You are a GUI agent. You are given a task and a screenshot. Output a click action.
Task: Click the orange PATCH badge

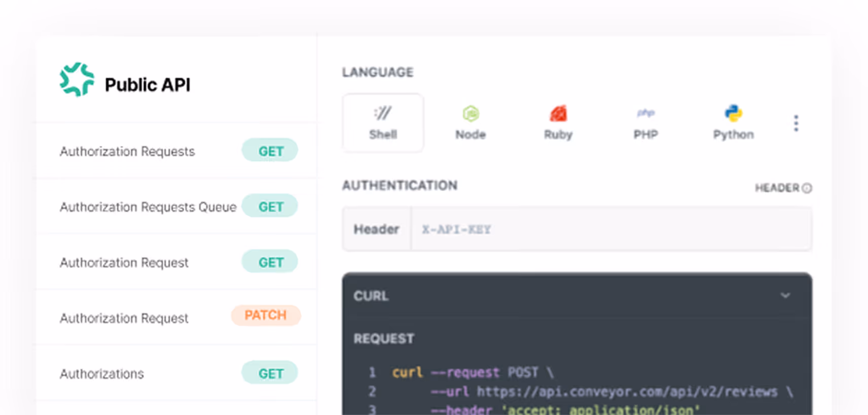click(x=266, y=315)
